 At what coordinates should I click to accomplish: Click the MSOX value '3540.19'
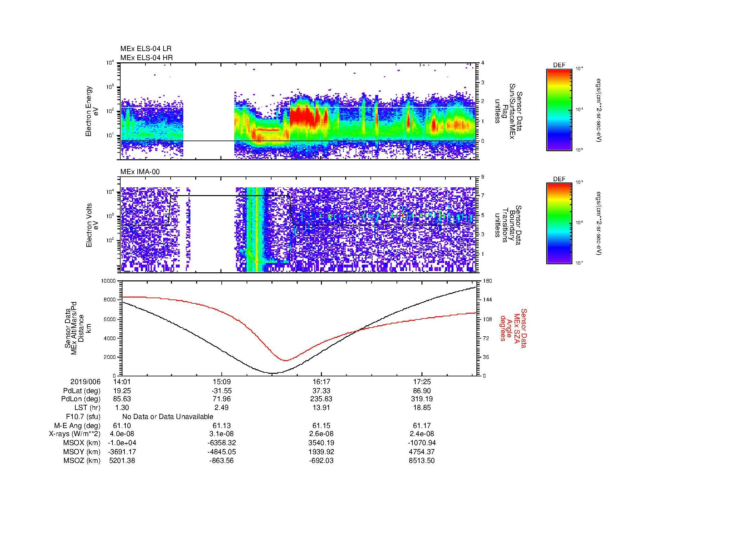321,443
